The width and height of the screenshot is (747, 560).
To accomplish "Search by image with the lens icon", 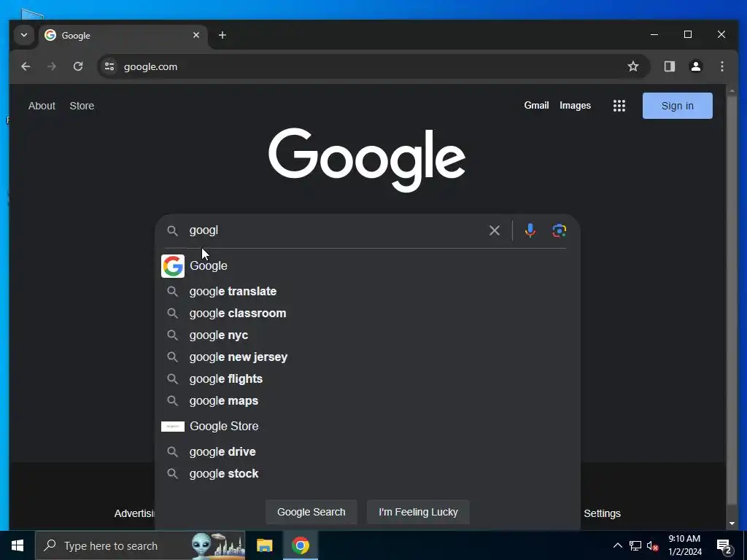I will (x=560, y=230).
